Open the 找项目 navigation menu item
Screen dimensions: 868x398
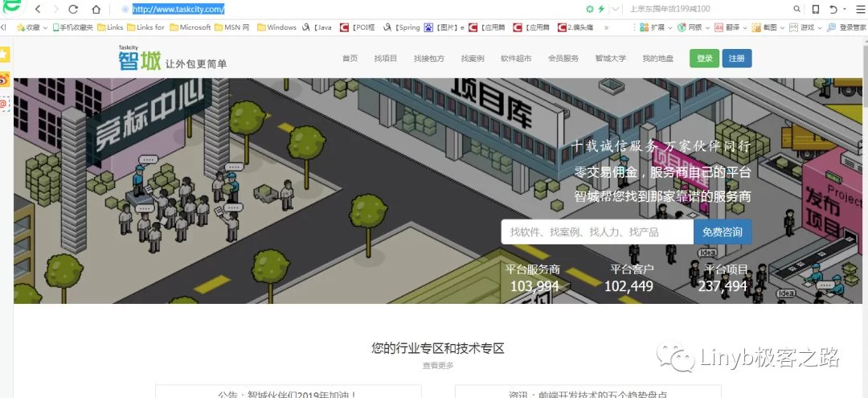[x=385, y=59]
